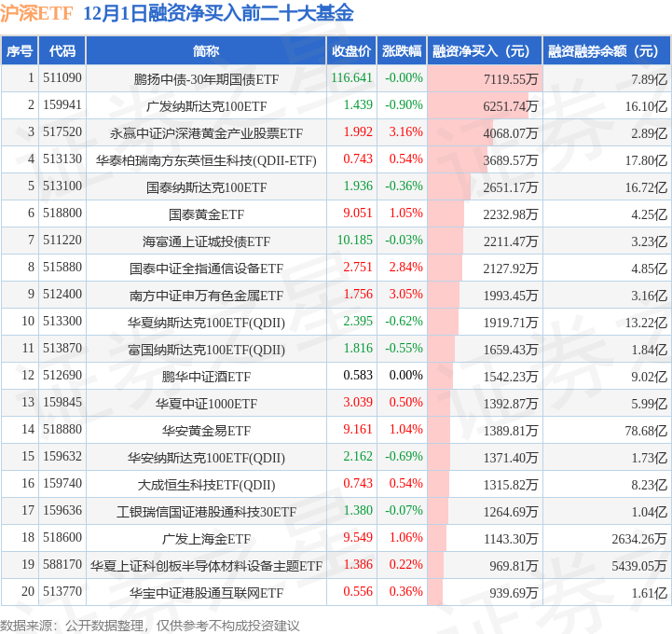Image resolution: width=672 pixels, height=634 pixels.
Task: Click 富国纳斯达克100ETF(QDII) name
Action: tap(206, 350)
